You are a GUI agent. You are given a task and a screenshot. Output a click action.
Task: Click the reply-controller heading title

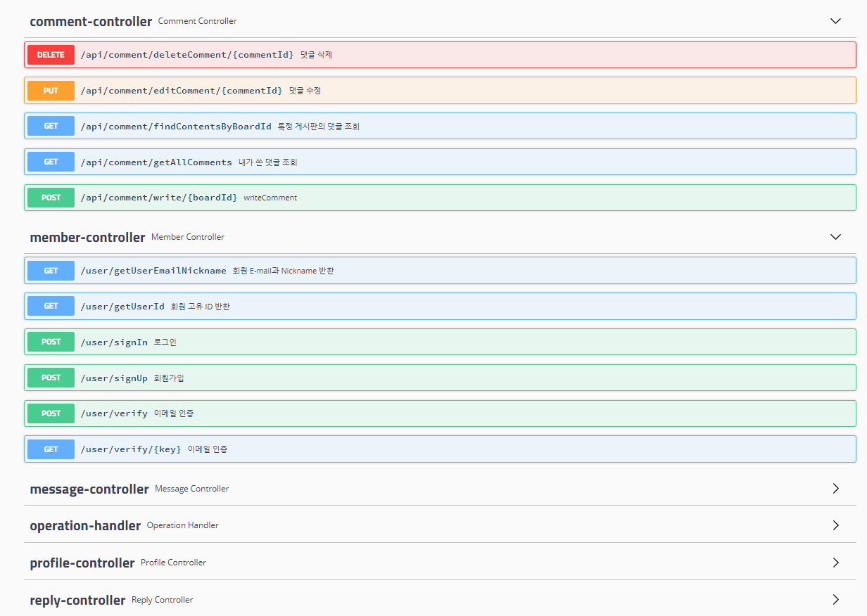point(77,601)
